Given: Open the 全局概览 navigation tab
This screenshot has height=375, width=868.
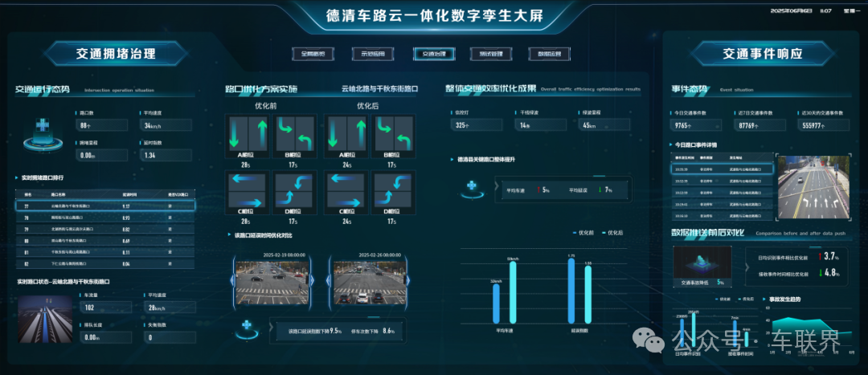Looking at the screenshot, I should (313, 54).
